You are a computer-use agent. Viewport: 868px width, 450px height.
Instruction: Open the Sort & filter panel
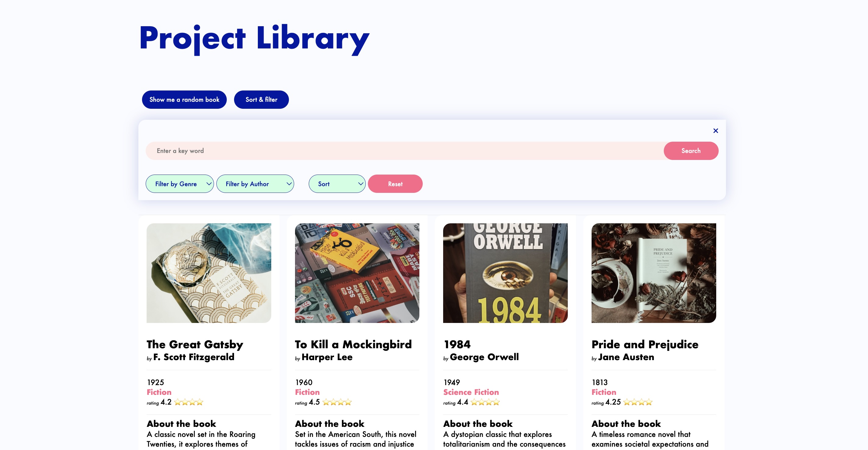(261, 99)
